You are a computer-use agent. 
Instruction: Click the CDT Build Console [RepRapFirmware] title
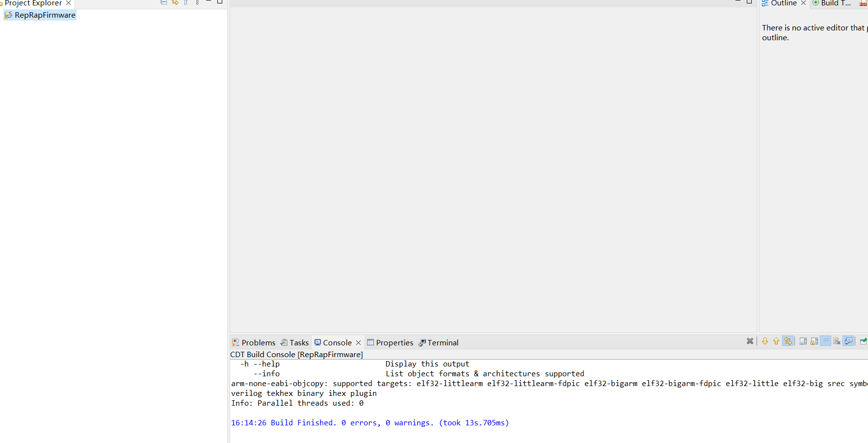pyautogui.click(x=296, y=354)
